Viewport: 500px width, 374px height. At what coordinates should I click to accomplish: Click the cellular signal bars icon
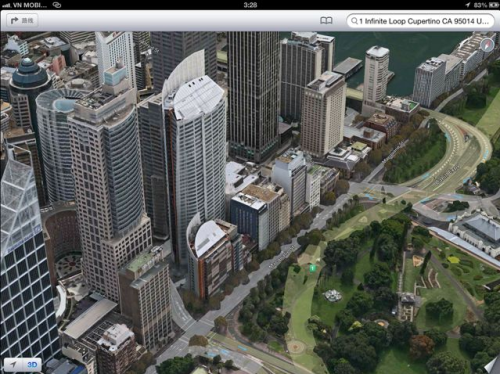click(x=6, y=5)
